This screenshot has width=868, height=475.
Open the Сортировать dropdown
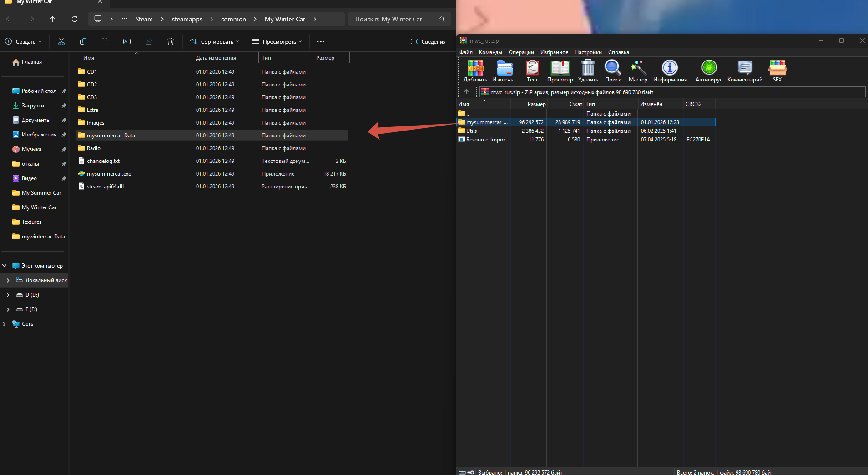(215, 42)
